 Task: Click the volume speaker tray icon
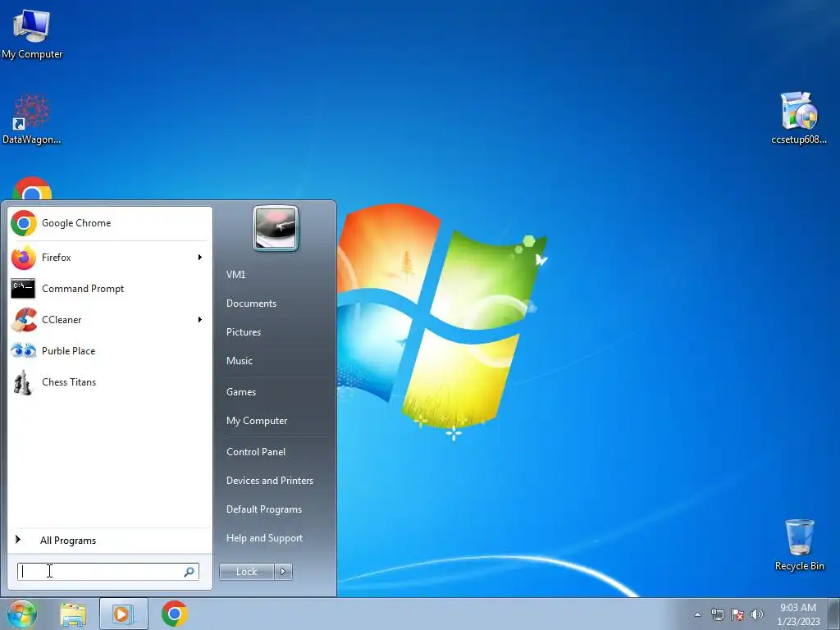click(x=757, y=614)
